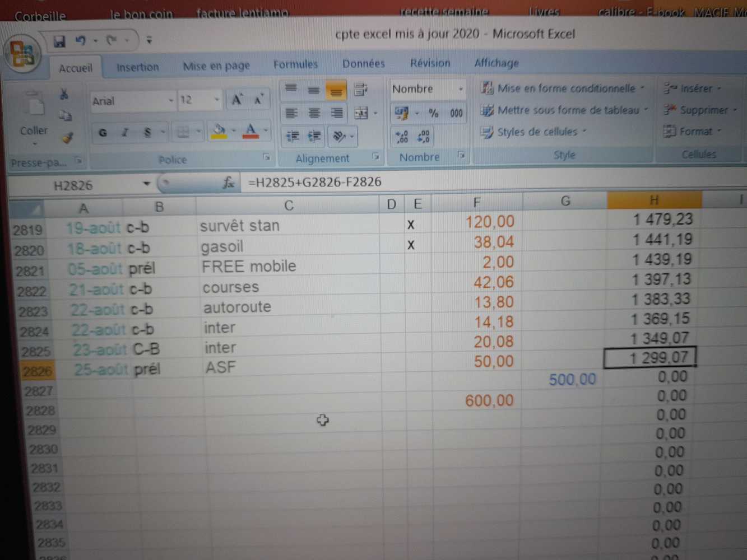Image resolution: width=747 pixels, height=560 pixels.
Task: Click Supprimer cells button
Action: point(700,110)
